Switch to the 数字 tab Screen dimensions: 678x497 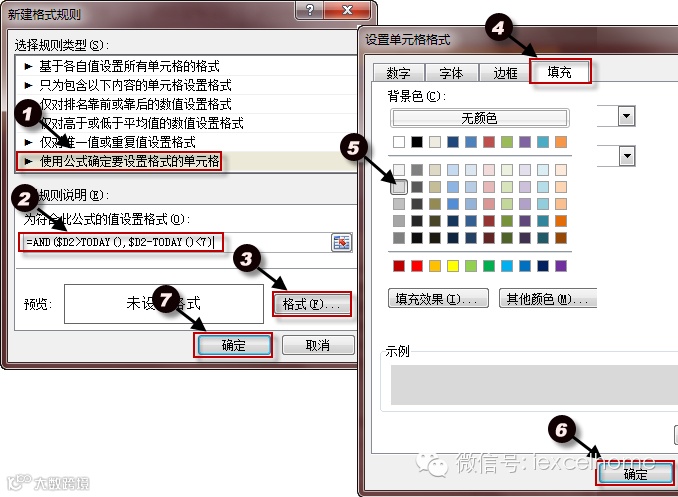pos(398,73)
